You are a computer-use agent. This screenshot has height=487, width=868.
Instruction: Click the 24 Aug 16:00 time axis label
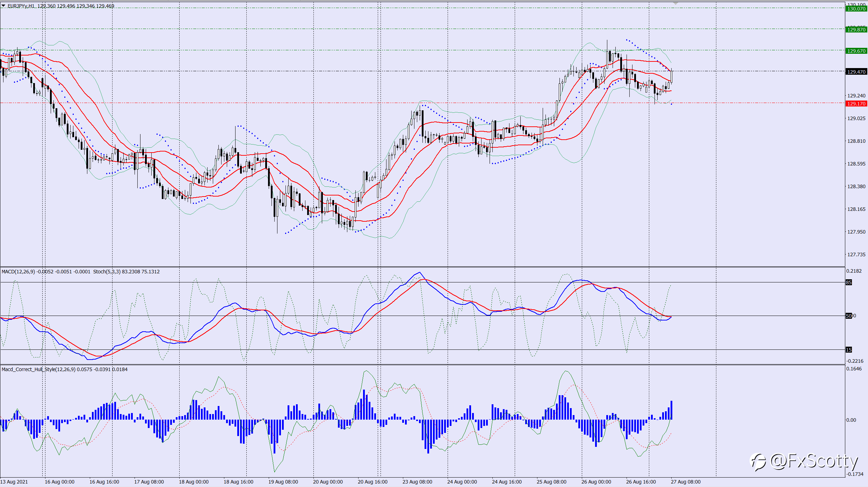tap(507, 482)
